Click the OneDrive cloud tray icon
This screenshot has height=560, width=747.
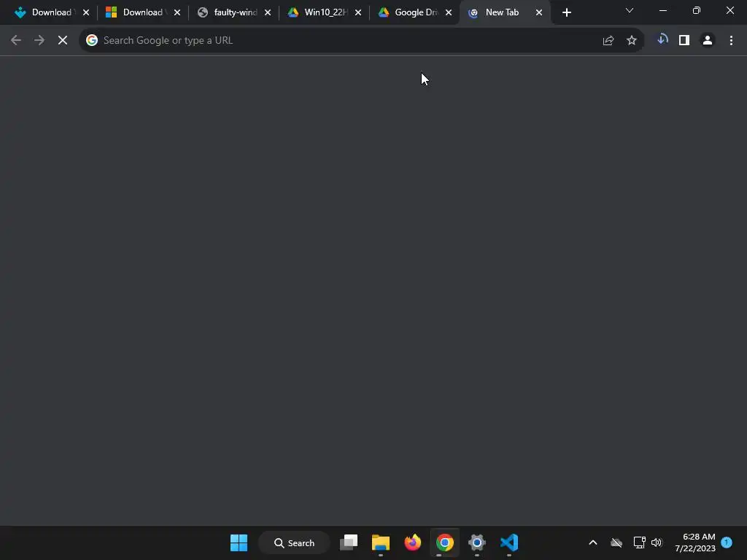tap(616, 542)
